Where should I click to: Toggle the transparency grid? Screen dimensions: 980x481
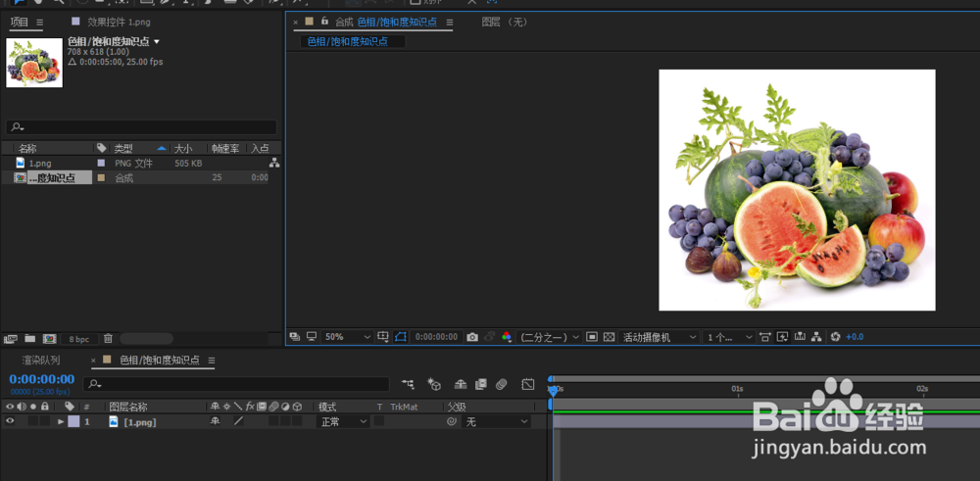(x=609, y=337)
